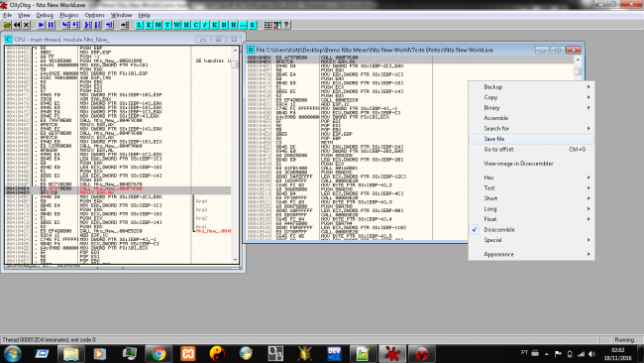The width and height of the screenshot is (644, 363).
Task: Click the Open file toolbar icon
Action: click(x=7, y=25)
